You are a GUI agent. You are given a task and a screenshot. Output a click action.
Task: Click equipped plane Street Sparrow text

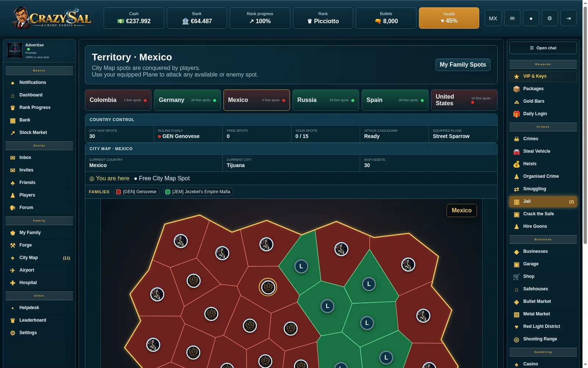(x=451, y=136)
